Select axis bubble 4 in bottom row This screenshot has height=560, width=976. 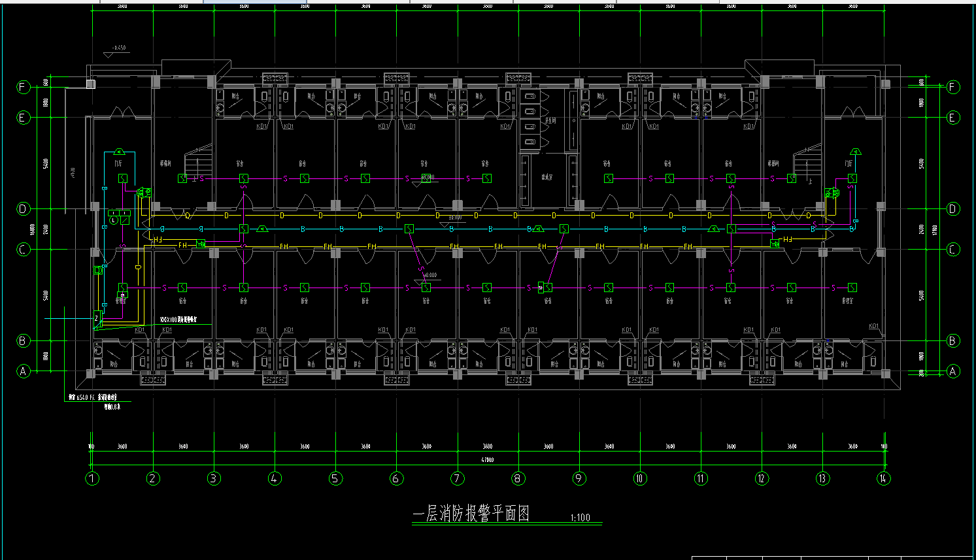click(275, 478)
